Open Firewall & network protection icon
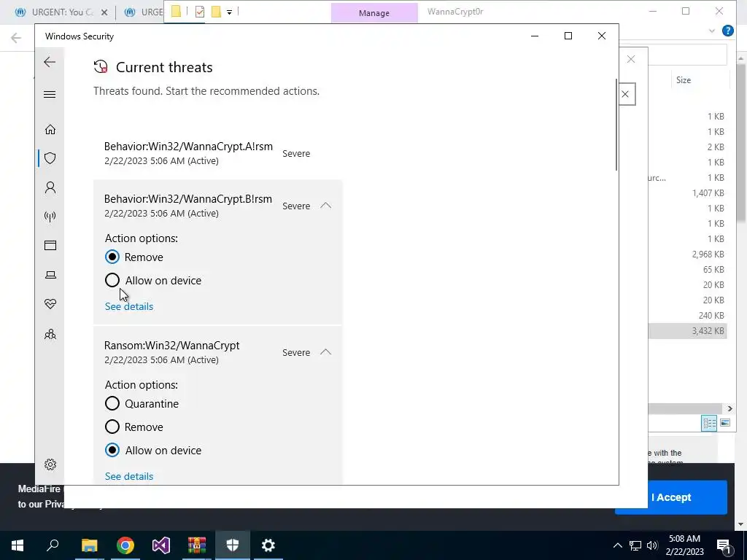747x560 pixels. tap(50, 217)
